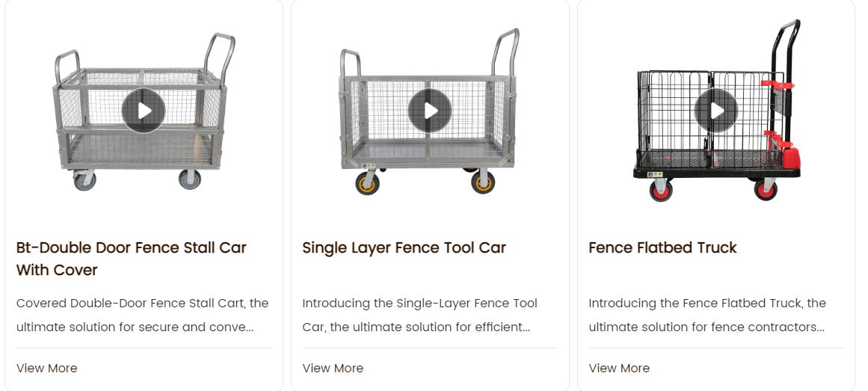Click the right handle of the covered stall car
The height and width of the screenshot is (391, 868).
221,52
